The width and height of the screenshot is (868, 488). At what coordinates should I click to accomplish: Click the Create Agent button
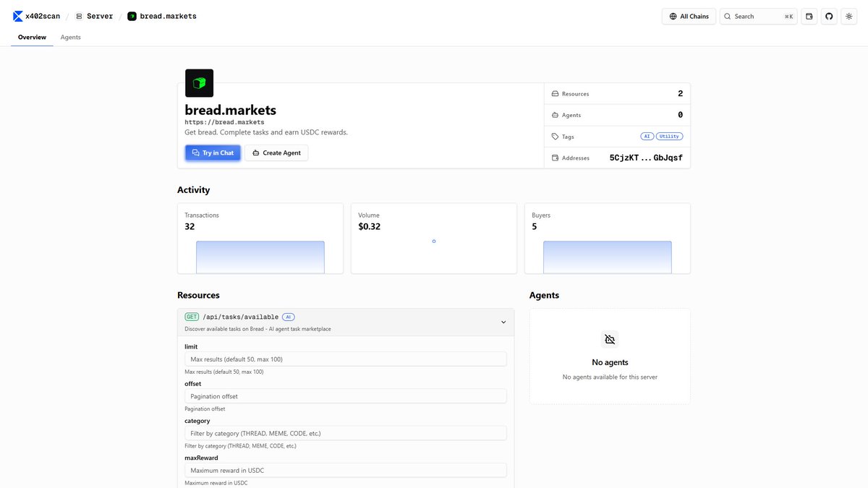tap(276, 153)
